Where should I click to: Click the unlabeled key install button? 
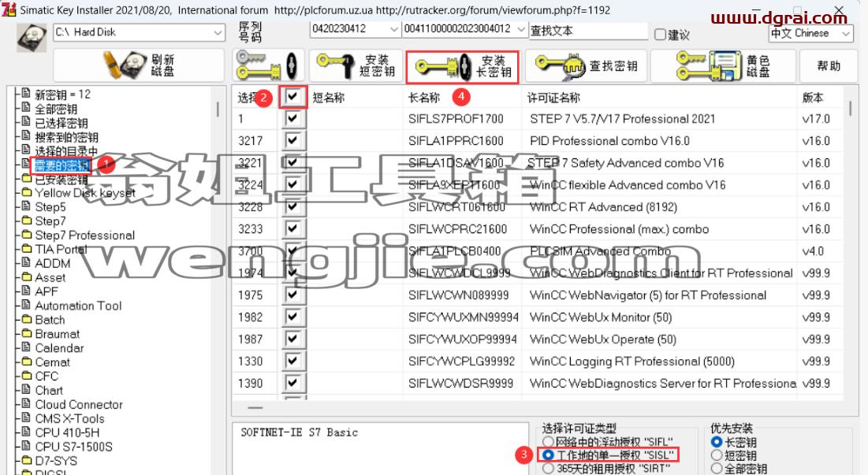(269, 66)
